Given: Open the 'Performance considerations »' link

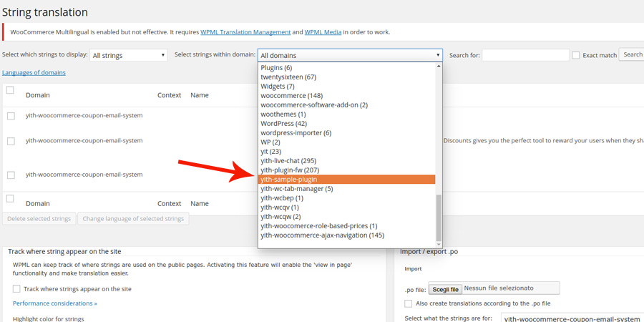Looking at the screenshot, I should click(55, 303).
